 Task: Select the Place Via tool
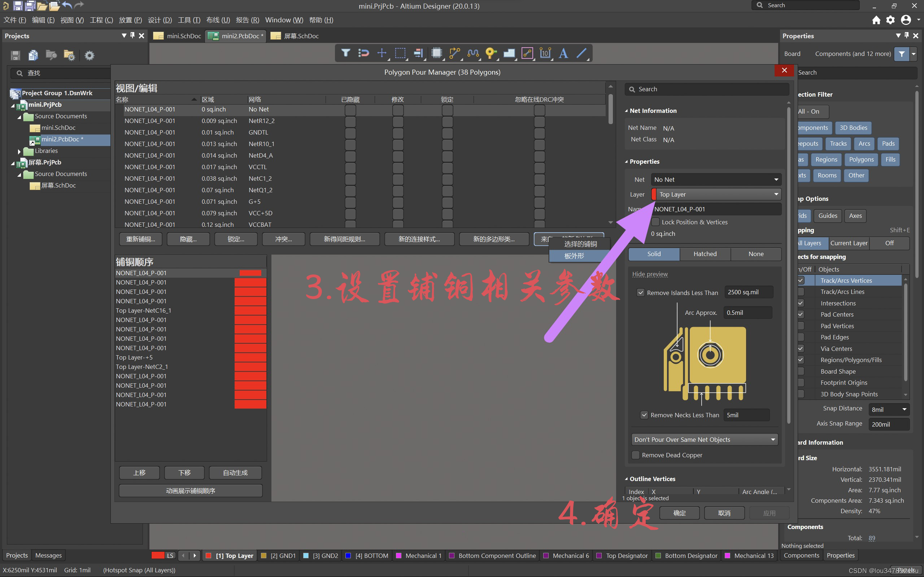[490, 53]
